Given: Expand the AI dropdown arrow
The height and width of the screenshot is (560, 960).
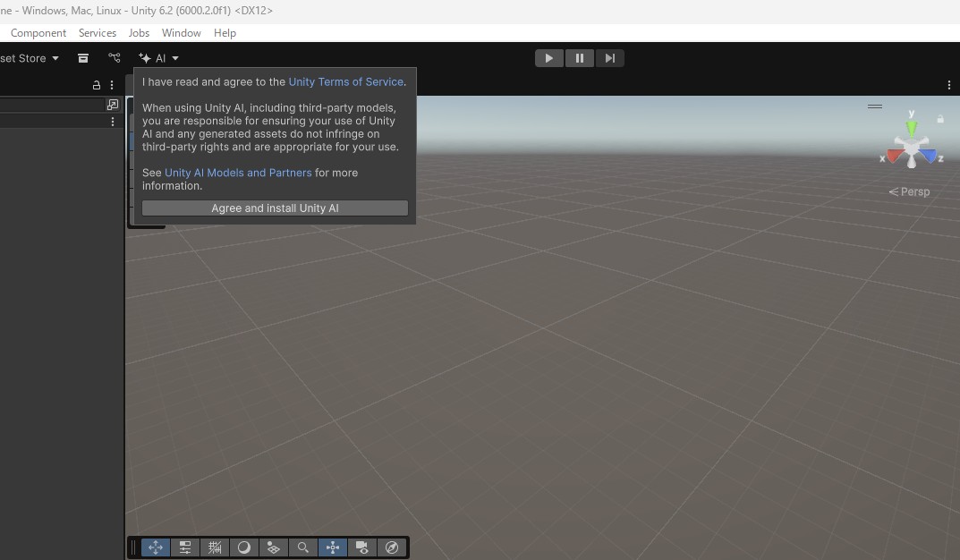Looking at the screenshot, I should [175, 58].
